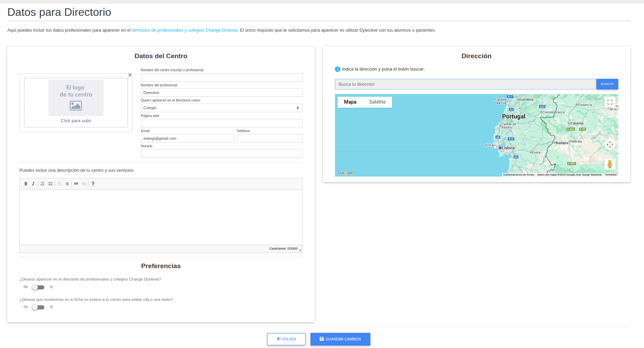The width and height of the screenshot is (644, 348).
Task: Toggle bold in the description editor
Action: click(x=26, y=184)
